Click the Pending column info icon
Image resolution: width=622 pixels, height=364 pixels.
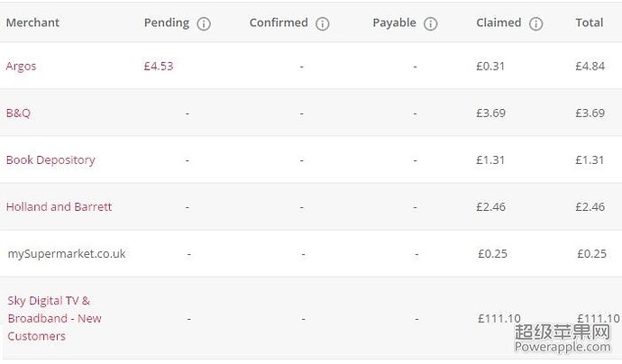(x=204, y=23)
